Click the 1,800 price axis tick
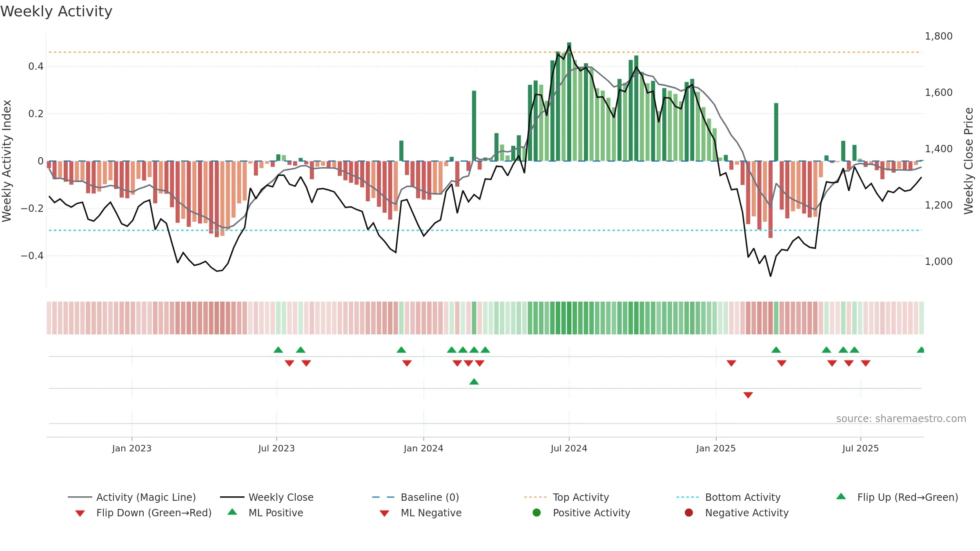Viewport: 980px width, 551px height. 938,36
